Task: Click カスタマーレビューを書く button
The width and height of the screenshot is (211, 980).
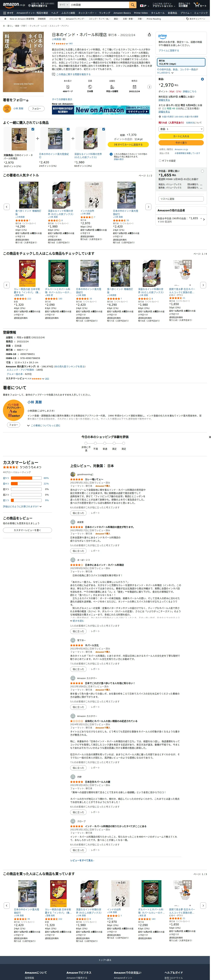Action: tap(27, 530)
